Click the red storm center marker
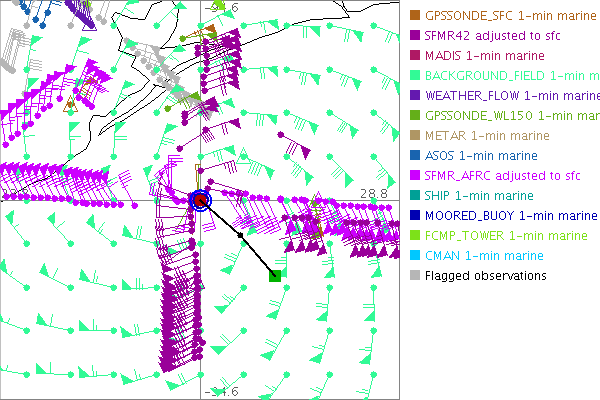 200,201
